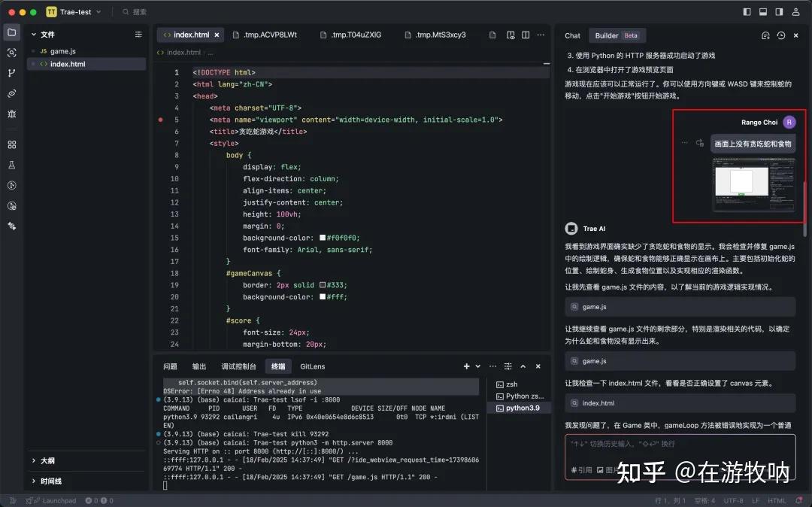Toggle the eye icon in the activity bar

tap(11, 93)
